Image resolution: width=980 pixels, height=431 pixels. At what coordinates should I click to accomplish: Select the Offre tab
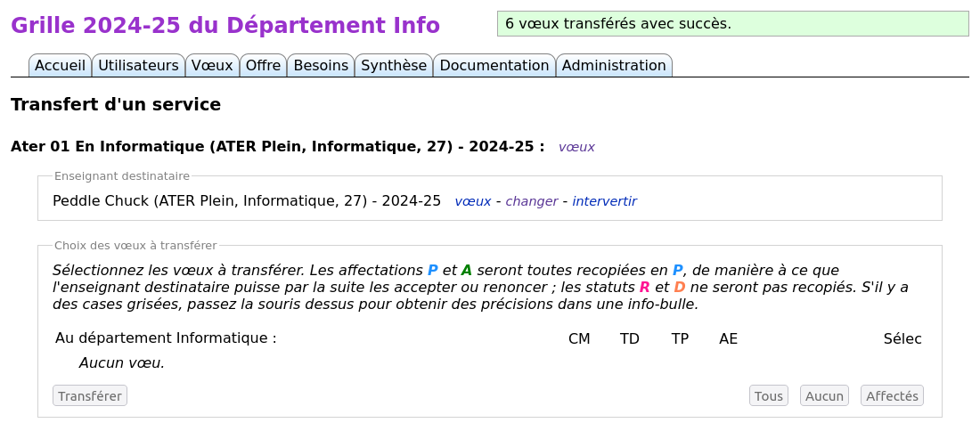click(263, 66)
